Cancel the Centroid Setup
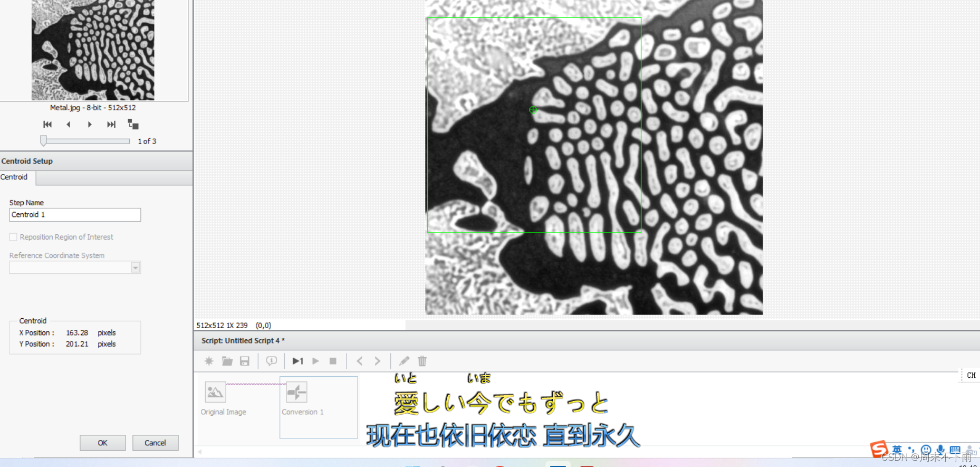Viewport: 980px width, 467px height. click(155, 443)
